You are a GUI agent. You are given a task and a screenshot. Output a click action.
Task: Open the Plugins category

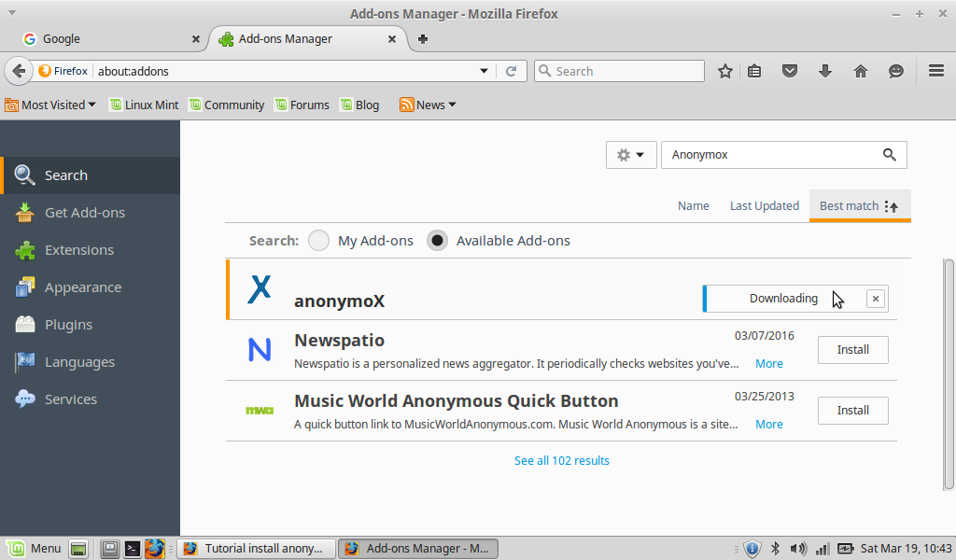tap(91, 325)
